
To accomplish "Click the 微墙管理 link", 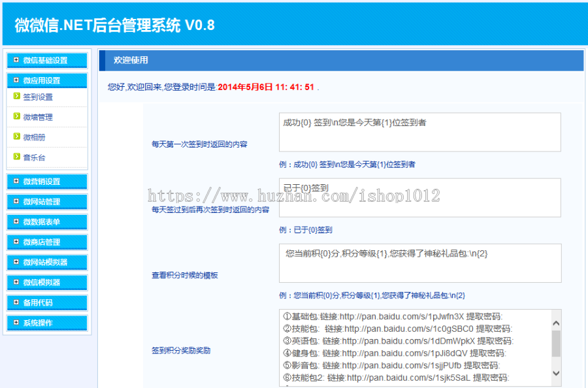I will coord(37,116).
